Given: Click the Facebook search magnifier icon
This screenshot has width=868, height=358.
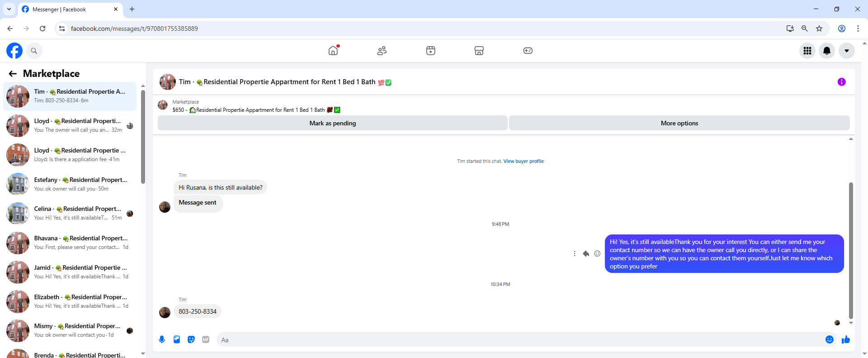Looking at the screenshot, I should point(34,51).
